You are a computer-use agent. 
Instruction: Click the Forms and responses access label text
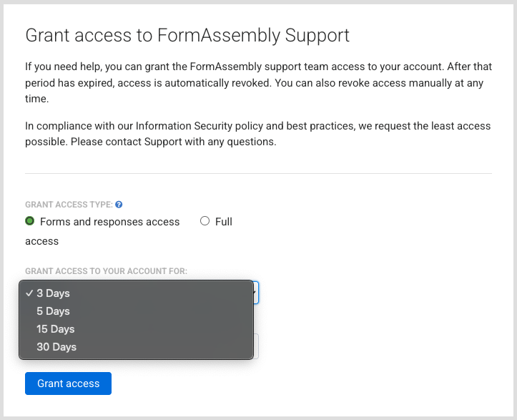click(109, 222)
